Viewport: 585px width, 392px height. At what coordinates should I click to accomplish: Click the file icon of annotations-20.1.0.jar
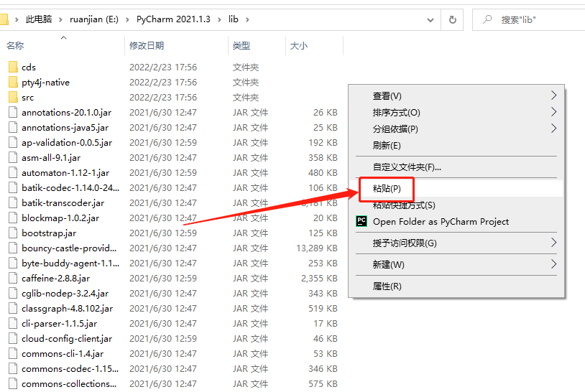pyautogui.click(x=13, y=112)
